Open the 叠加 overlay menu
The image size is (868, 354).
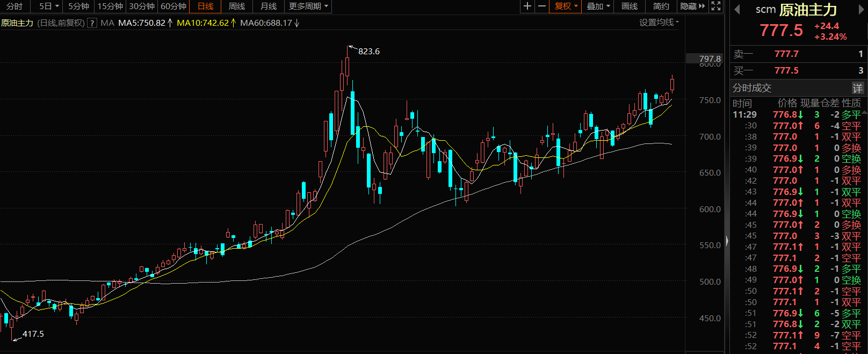coord(598,6)
